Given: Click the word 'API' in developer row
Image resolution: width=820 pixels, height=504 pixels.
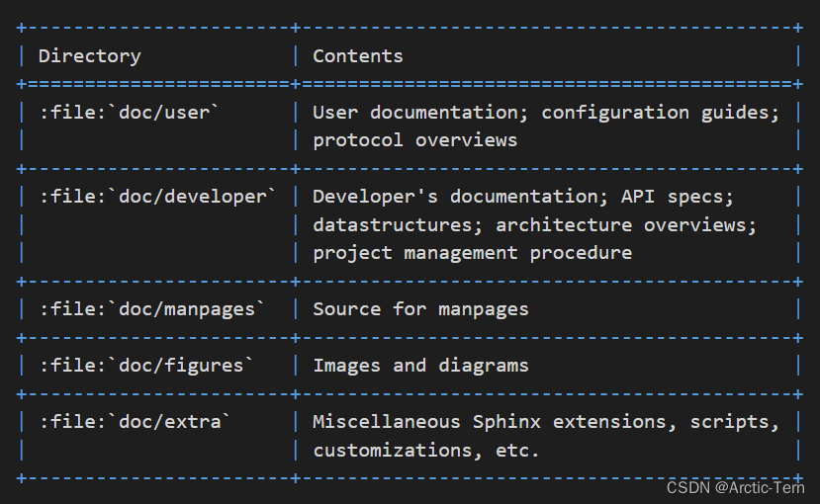Looking at the screenshot, I should click(x=637, y=197).
